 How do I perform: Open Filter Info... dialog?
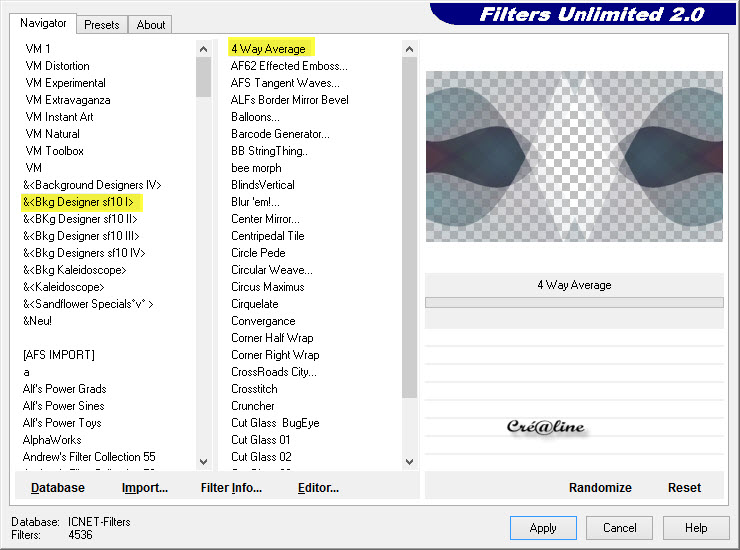(x=231, y=488)
